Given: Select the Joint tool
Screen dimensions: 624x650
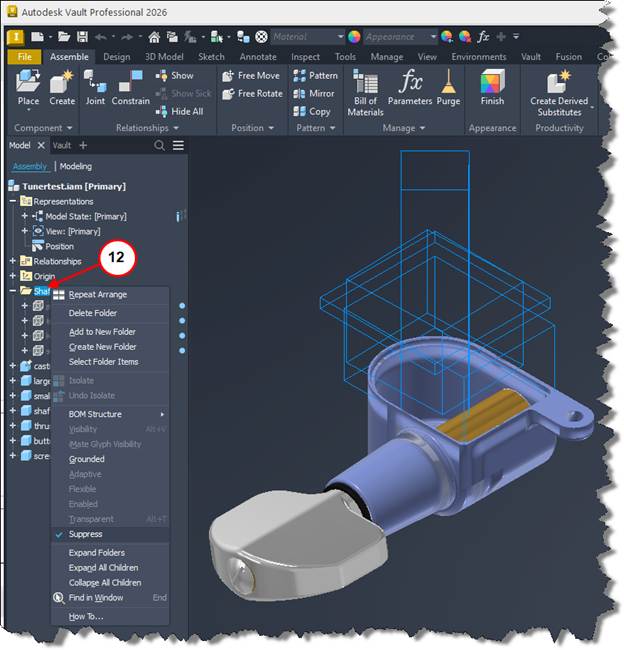Looking at the screenshot, I should [x=95, y=88].
